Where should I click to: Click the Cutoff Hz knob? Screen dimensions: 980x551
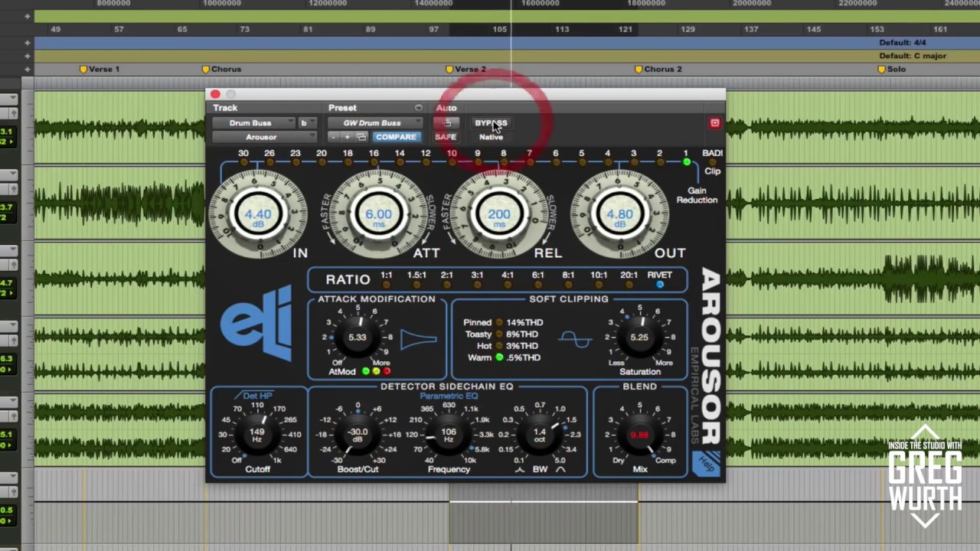point(257,435)
